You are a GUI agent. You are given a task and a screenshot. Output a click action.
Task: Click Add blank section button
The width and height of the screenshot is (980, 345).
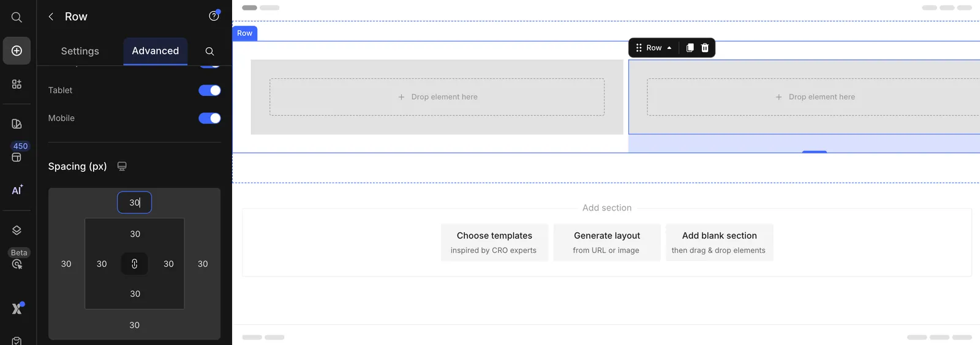tap(720, 242)
